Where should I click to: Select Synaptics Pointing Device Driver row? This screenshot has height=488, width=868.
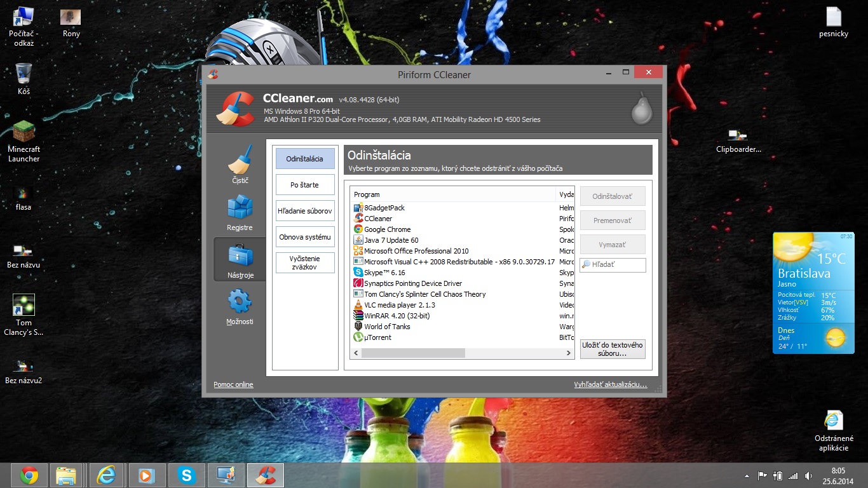point(463,283)
